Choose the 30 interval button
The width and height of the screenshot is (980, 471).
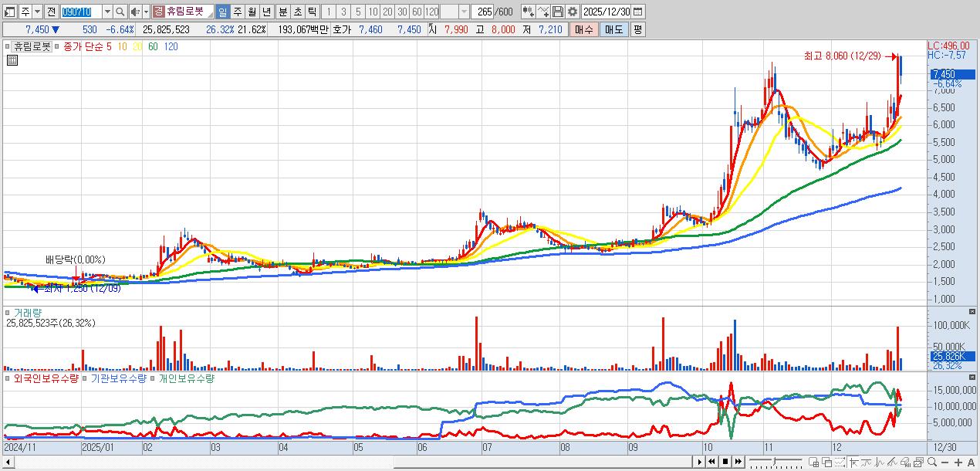402,12
